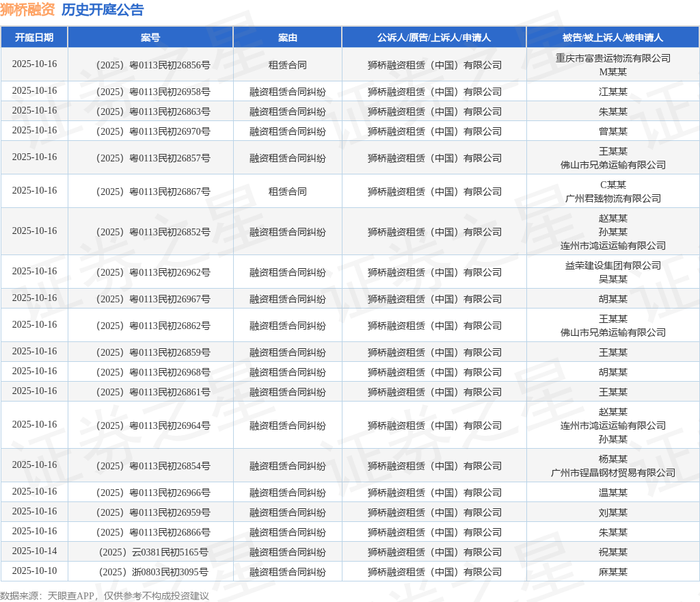The height and width of the screenshot is (602, 700).
Task: Click 朱某某 in the 26863号 row
Action: [613, 112]
